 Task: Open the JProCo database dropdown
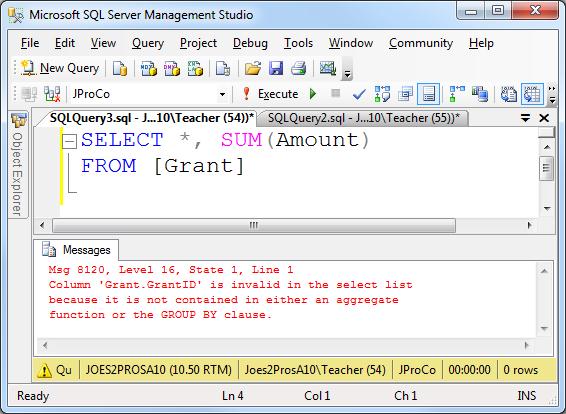pos(222,95)
